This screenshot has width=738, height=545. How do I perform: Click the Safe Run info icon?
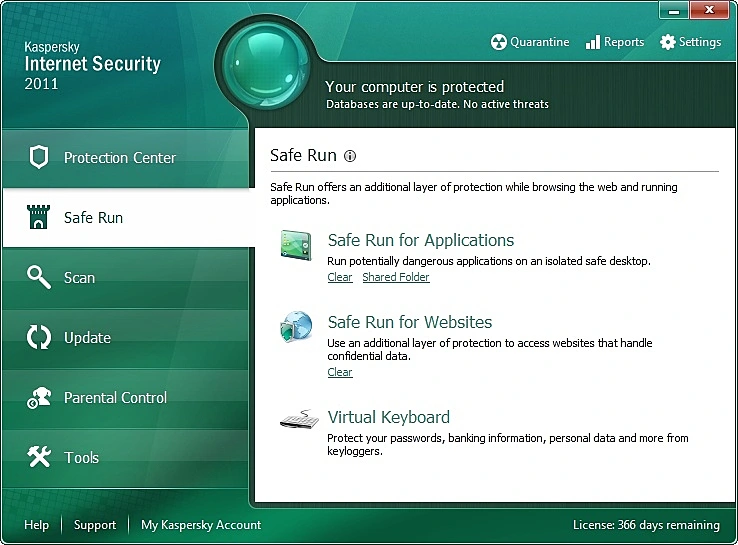click(x=350, y=156)
